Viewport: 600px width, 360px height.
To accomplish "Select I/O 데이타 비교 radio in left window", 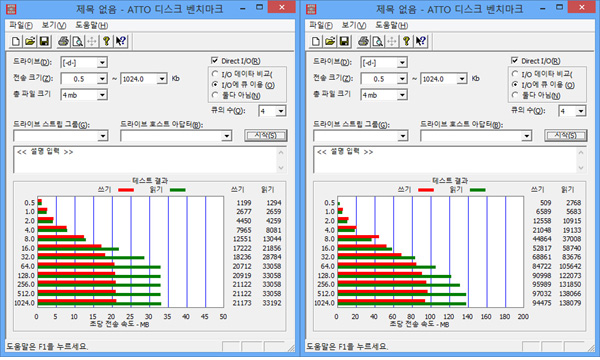I will [215, 73].
